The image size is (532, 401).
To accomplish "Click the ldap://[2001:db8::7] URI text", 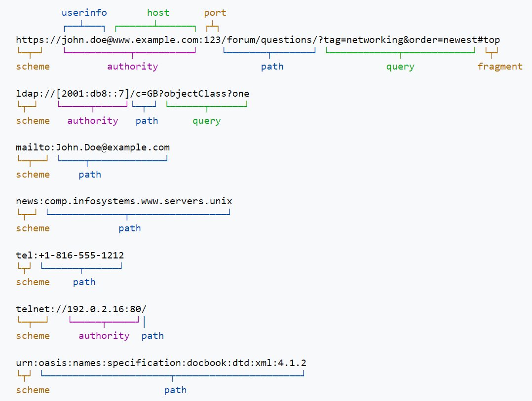I will pyautogui.click(x=133, y=94).
